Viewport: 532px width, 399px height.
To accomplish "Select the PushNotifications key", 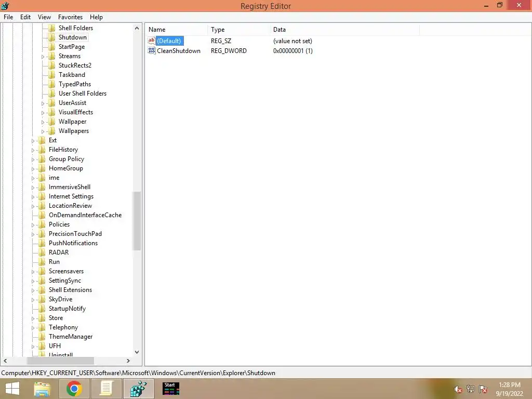I will point(73,243).
